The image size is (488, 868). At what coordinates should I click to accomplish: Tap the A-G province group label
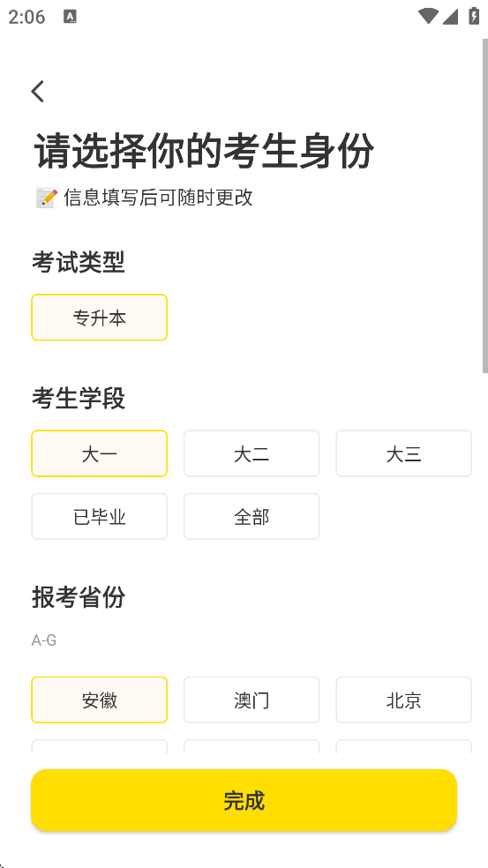pos(44,640)
